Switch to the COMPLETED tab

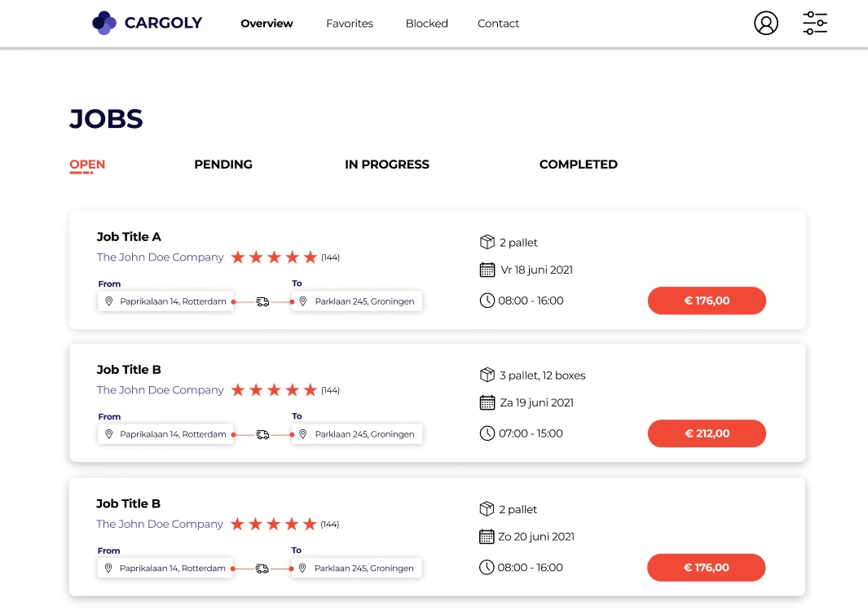coord(578,164)
